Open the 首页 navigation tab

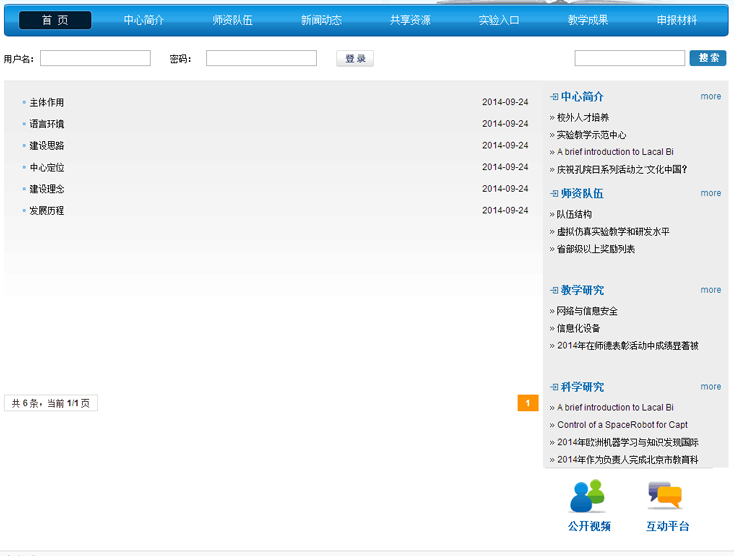click(55, 20)
